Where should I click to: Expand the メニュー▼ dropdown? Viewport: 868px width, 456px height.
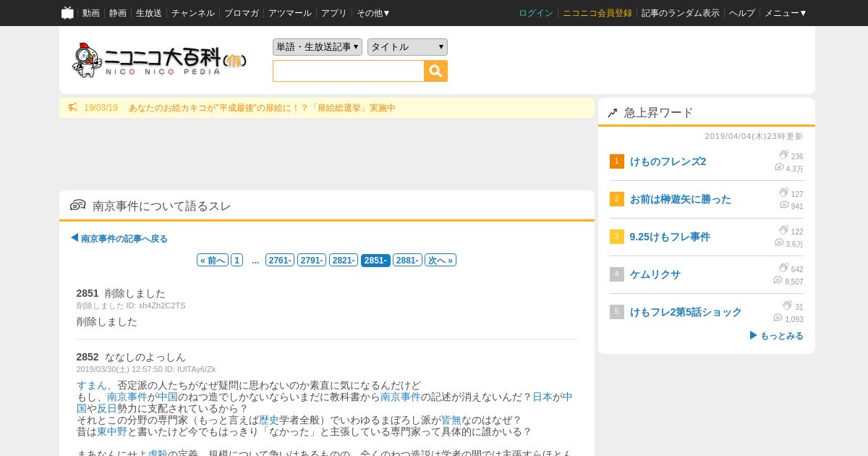click(x=786, y=13)
